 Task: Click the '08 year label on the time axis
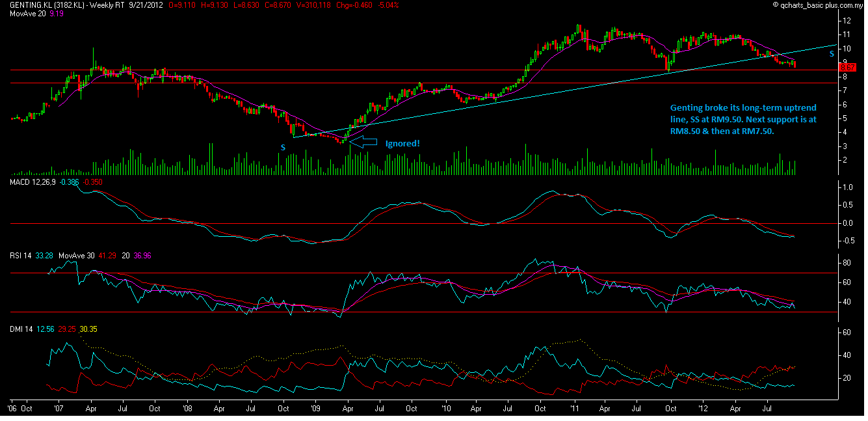187,409
